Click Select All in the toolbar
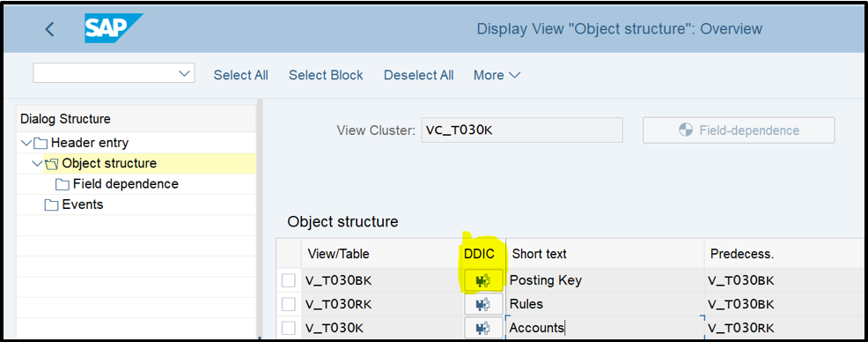The image size is (868, 342). click(x=241, y=75)
